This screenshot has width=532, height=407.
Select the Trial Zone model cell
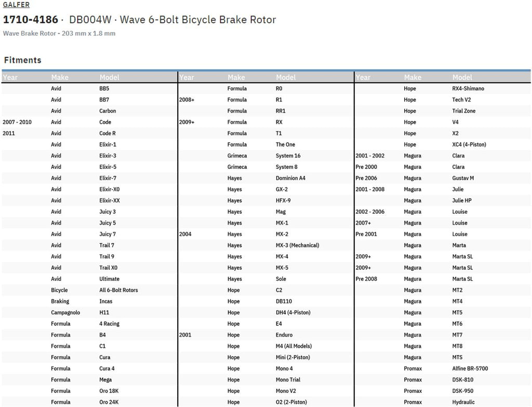[x=463, y=111]
